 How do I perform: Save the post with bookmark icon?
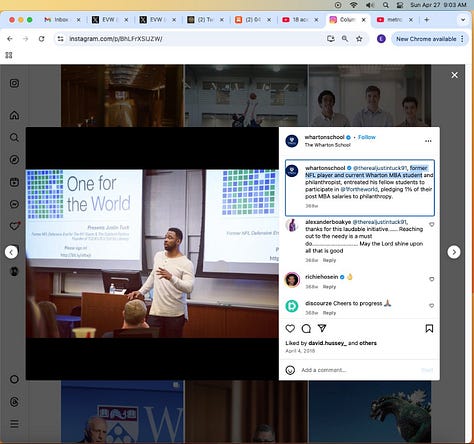429,329
